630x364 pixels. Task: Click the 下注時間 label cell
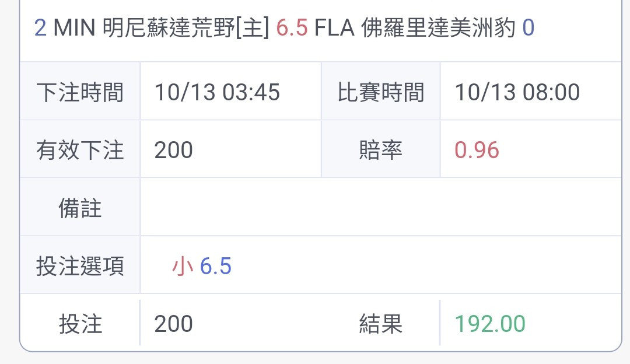[80, 92]
